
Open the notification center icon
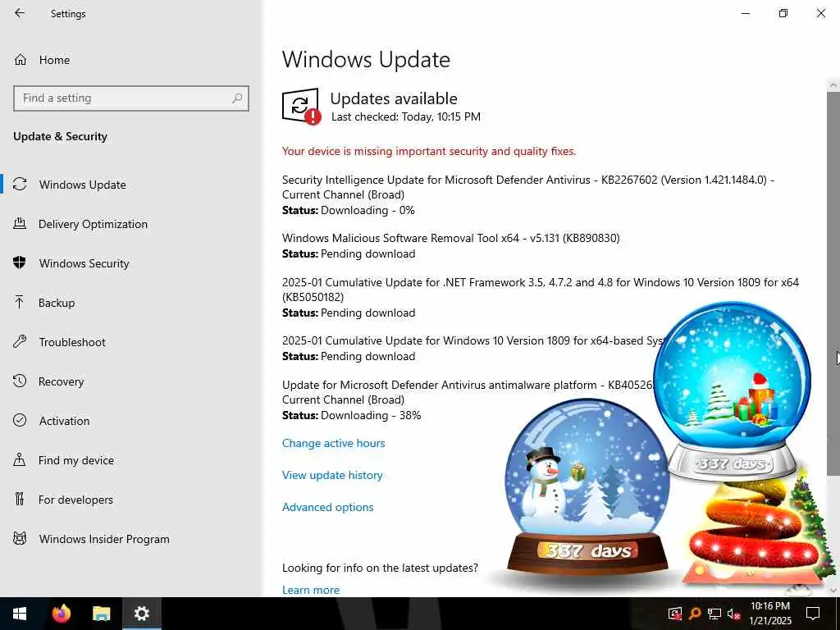click(x=813, y=614)
